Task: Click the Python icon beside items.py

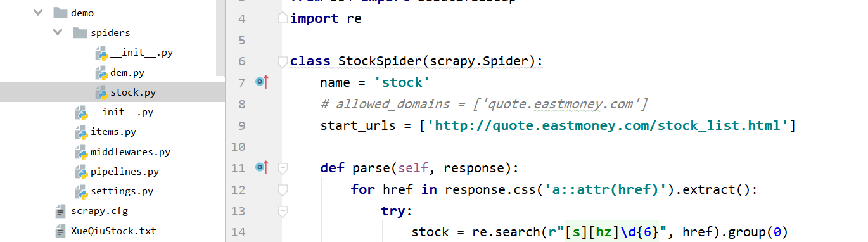Action: tap(81, 132)
